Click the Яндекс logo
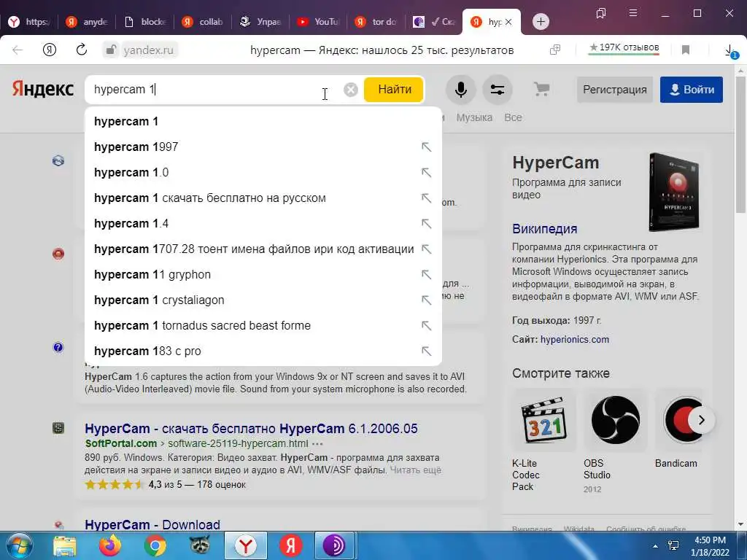The image size is (747, 560). [42, 89]
